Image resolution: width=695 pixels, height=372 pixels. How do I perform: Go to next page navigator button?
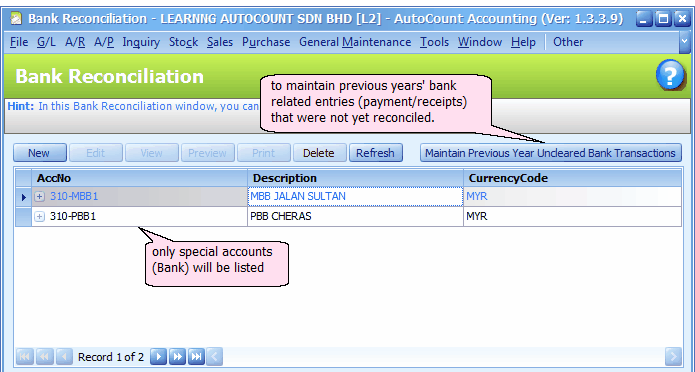177,356
